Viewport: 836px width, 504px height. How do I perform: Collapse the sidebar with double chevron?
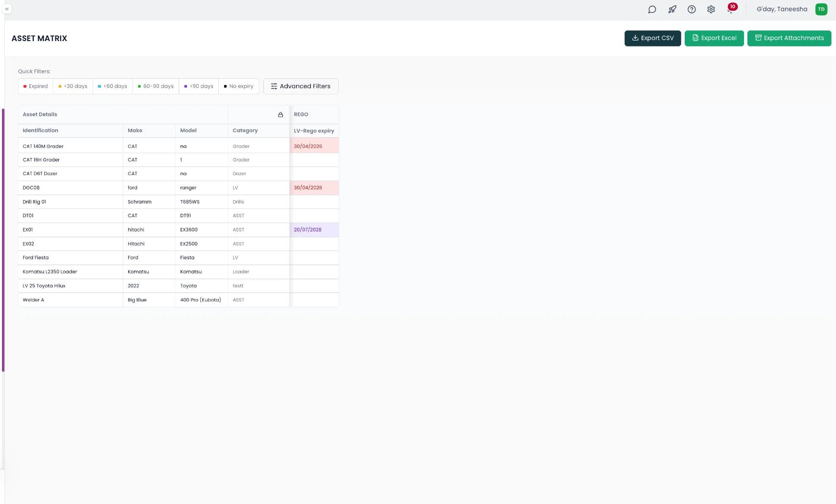(7, 9)
